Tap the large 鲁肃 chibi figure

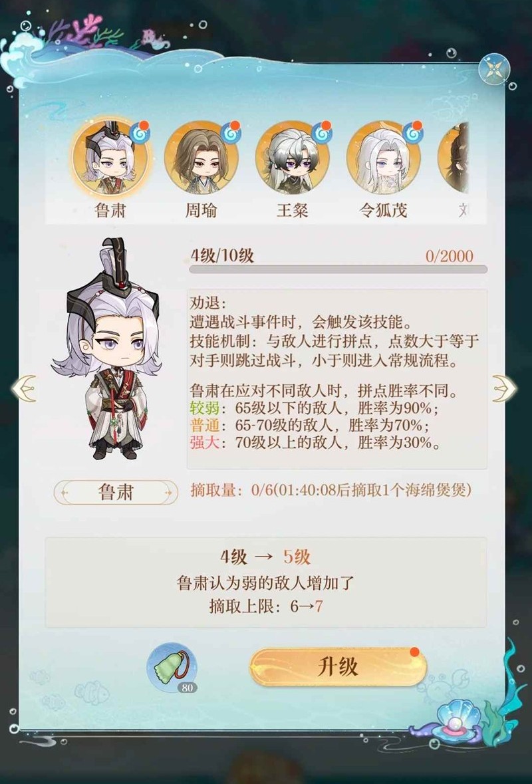[107, 350]
